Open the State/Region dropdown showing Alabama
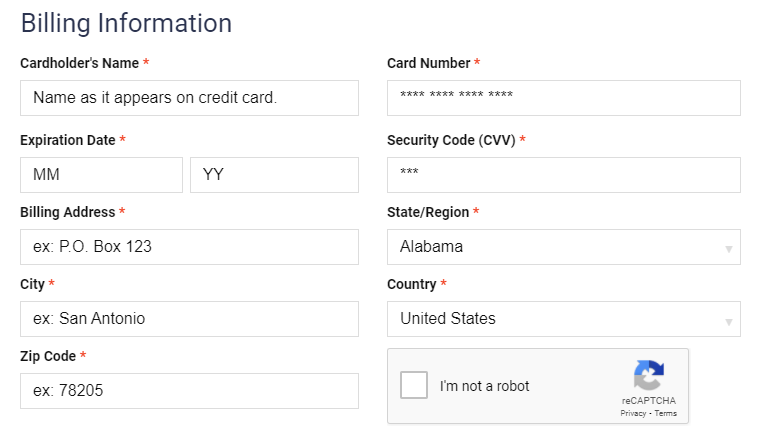 click(x=563, y=247)
